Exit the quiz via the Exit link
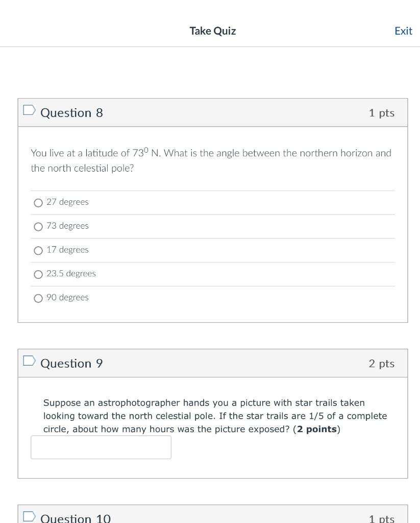 point(403,31)
